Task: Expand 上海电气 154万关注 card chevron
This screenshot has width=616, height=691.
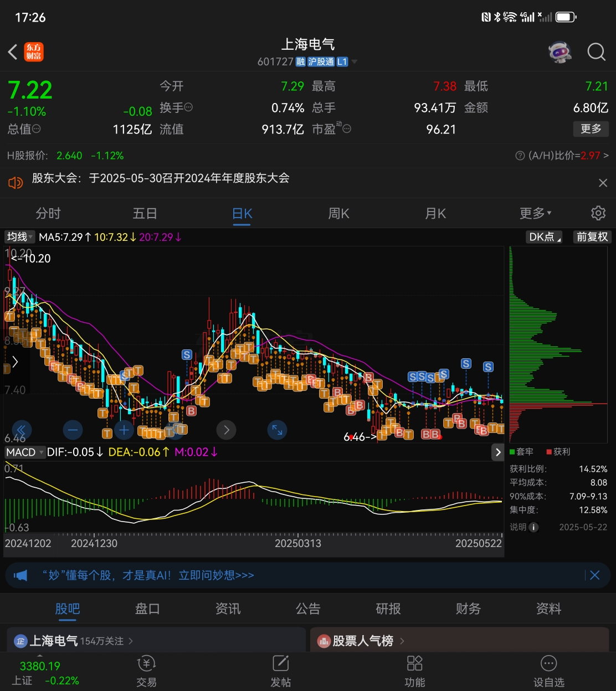Action: pos(131,641)
